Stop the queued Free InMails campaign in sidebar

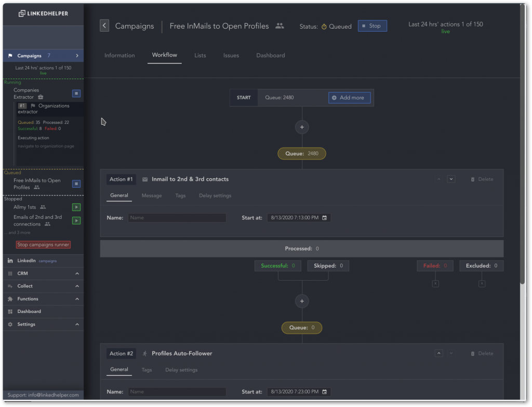click(x=76, y=183)
